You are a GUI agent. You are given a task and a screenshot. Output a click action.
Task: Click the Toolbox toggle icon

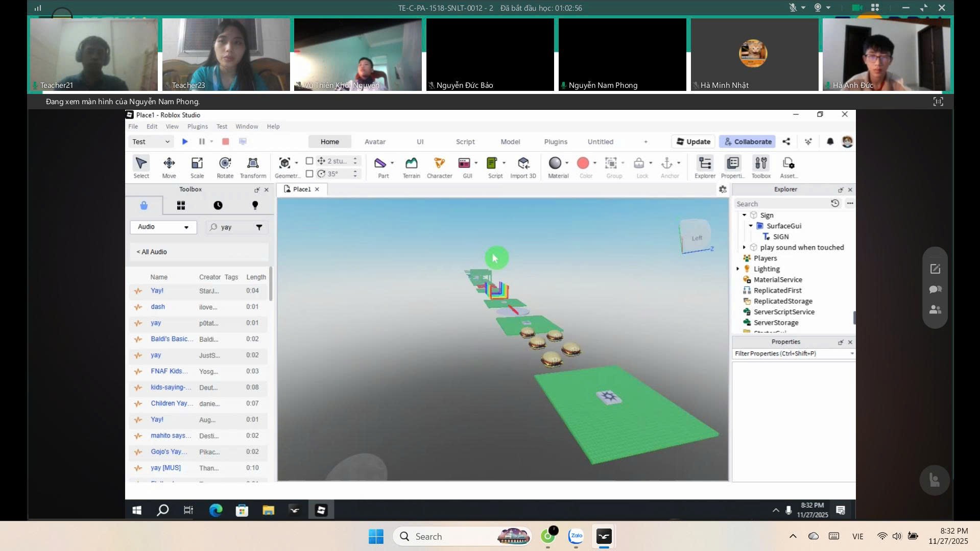click(x=761, y=167)
